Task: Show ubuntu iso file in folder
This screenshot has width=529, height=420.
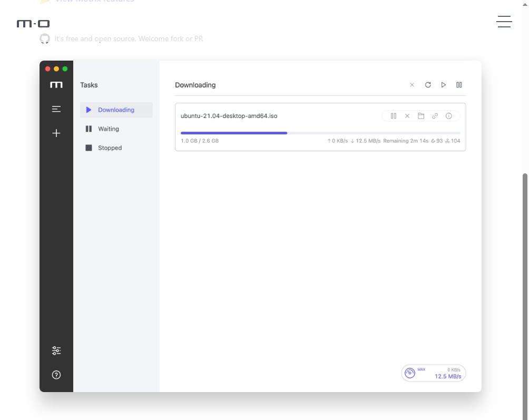Action: [421, 116]
